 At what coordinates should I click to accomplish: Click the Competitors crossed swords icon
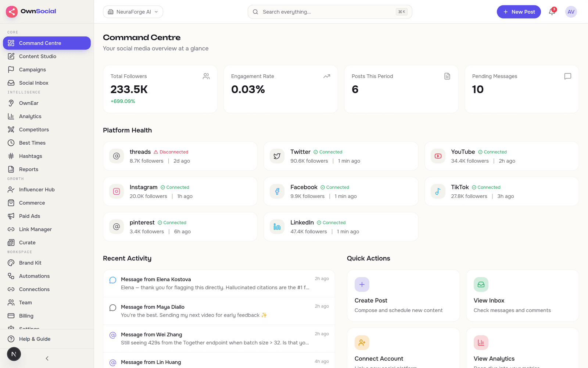(x=11, y=130)
